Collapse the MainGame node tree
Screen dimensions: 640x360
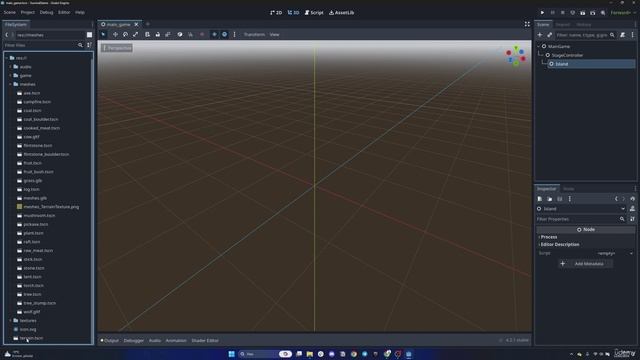point(538,47)
